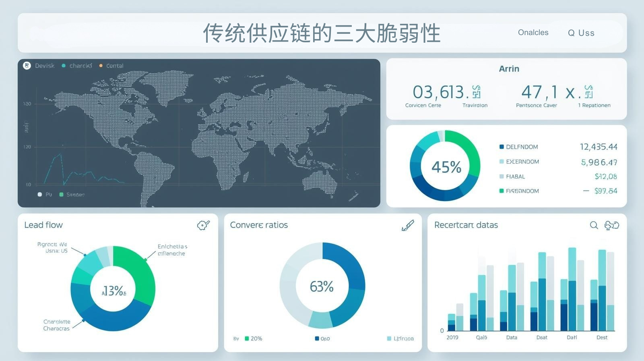This screenshot has height=361, width=644.
Task: Open the Onalcles menu in header
Action: click(533, 33)
